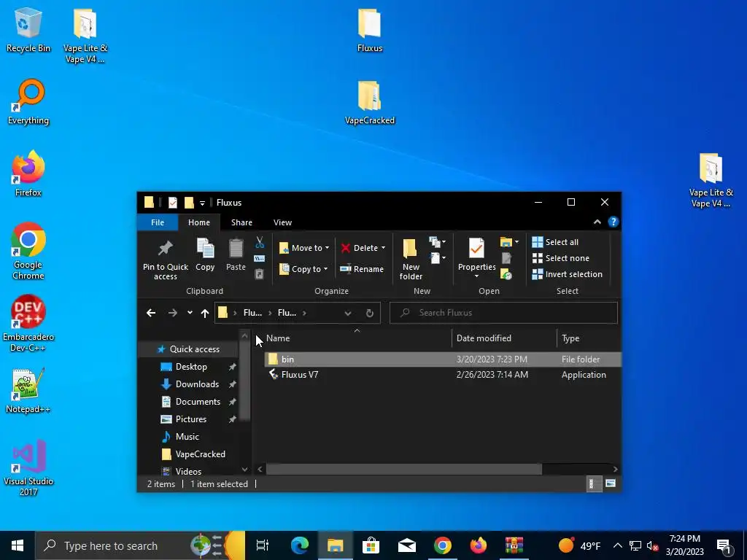This screenshot has height=560, width=747.
Task: Sort by the Name column header
Action: 357,338
